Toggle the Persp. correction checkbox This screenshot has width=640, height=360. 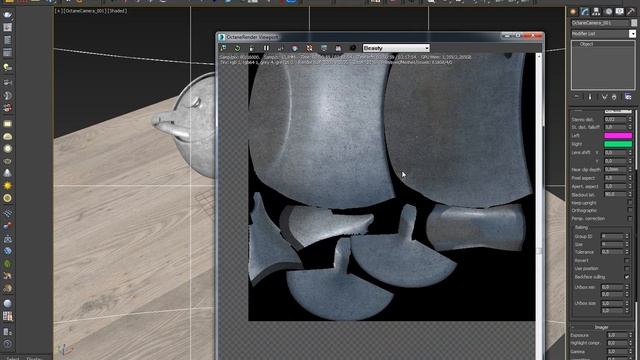[629, 219]
